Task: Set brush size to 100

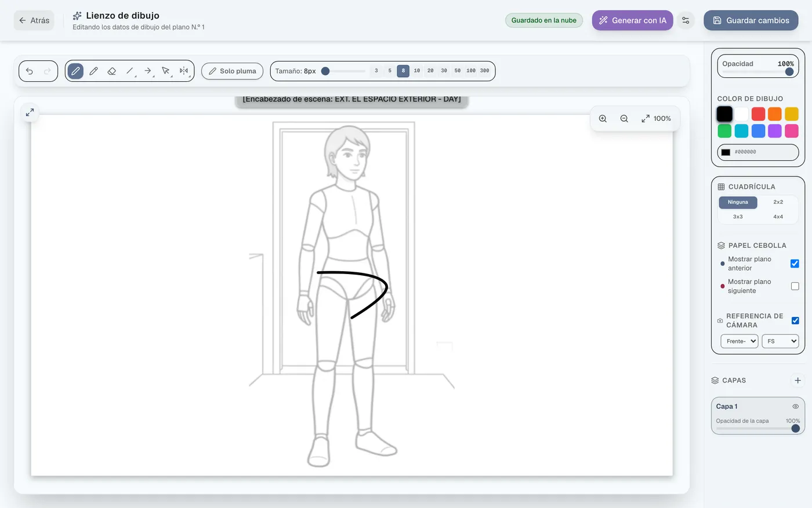Action: pos(471,71)
